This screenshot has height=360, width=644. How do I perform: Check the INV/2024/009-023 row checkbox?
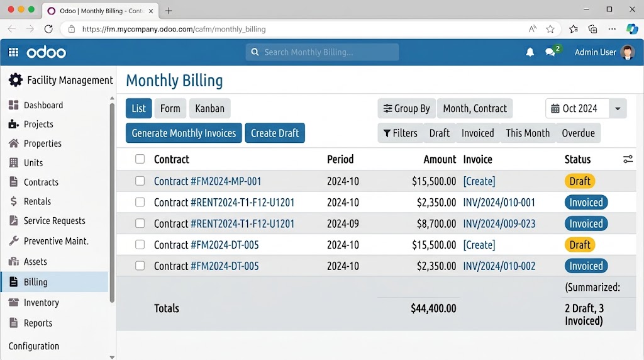pyautogui.click(x=140, y=223)
